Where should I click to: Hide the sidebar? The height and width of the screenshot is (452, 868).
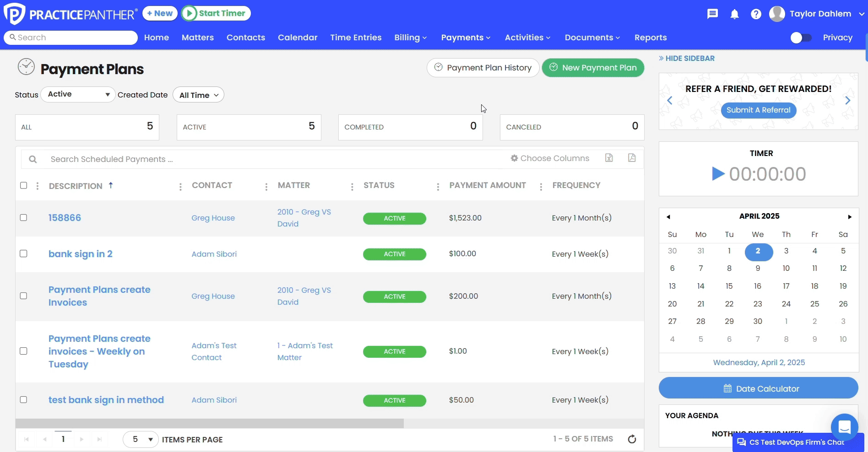coord(686,58)
